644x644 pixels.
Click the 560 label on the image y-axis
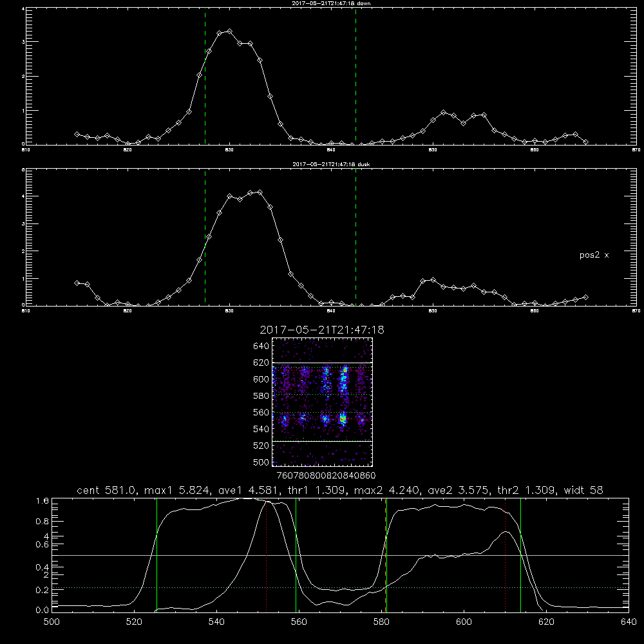point(261,412)
